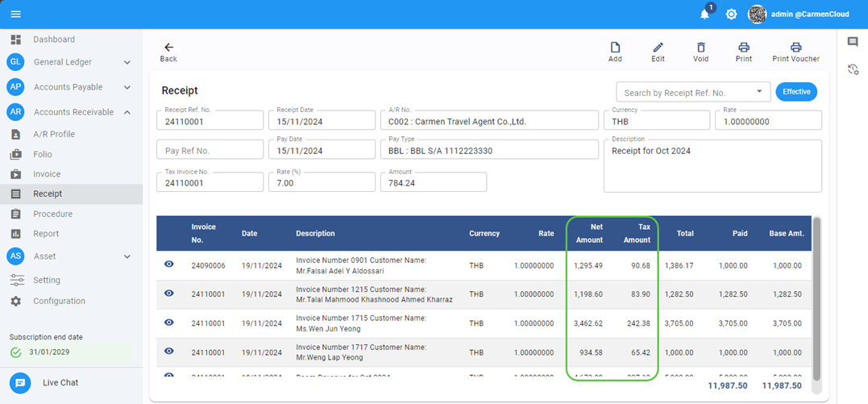The image size is (868, 404).
Task: Click the table vertical scrollbar
Action: tap(816, 298)
